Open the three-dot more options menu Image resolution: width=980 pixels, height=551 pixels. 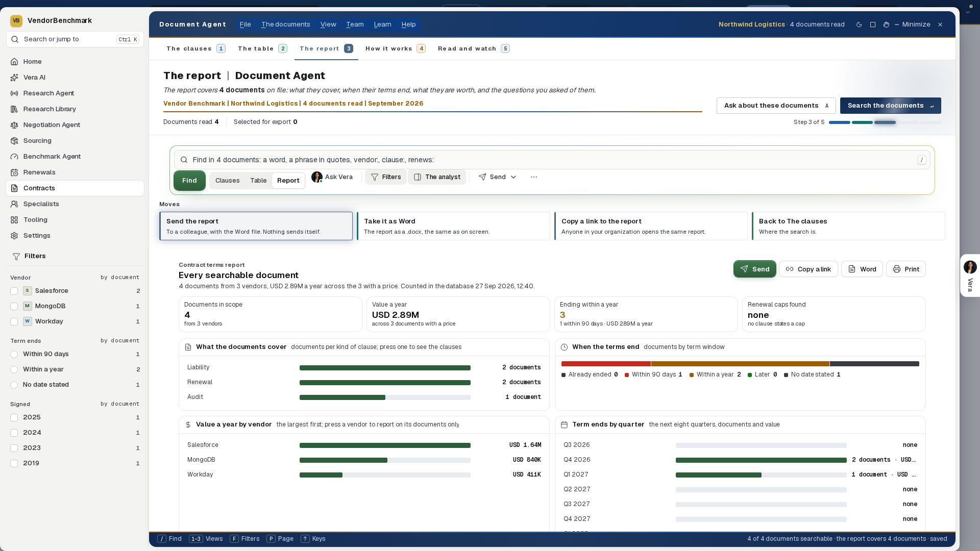click(533, 177)
